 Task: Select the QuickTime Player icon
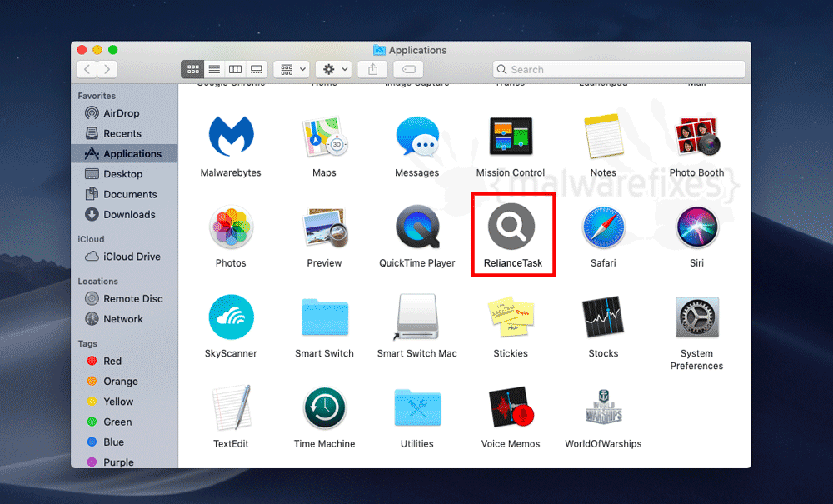417,227
